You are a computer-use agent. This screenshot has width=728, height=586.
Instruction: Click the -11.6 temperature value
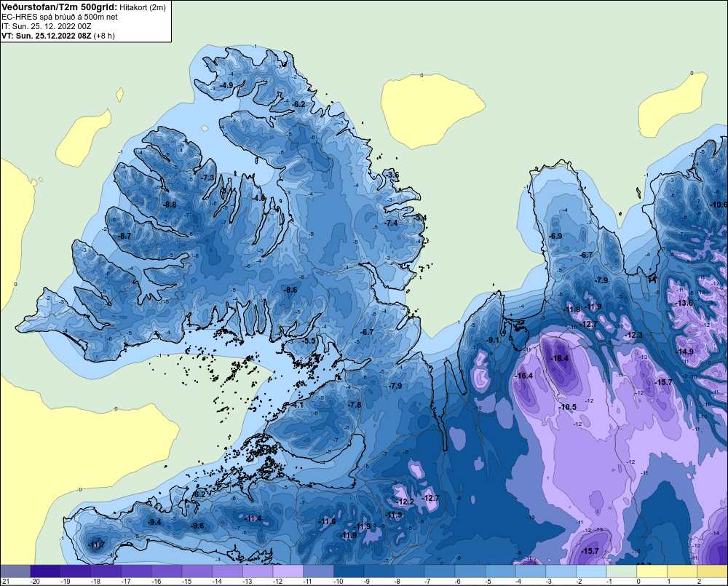click(x=328, y=522)
